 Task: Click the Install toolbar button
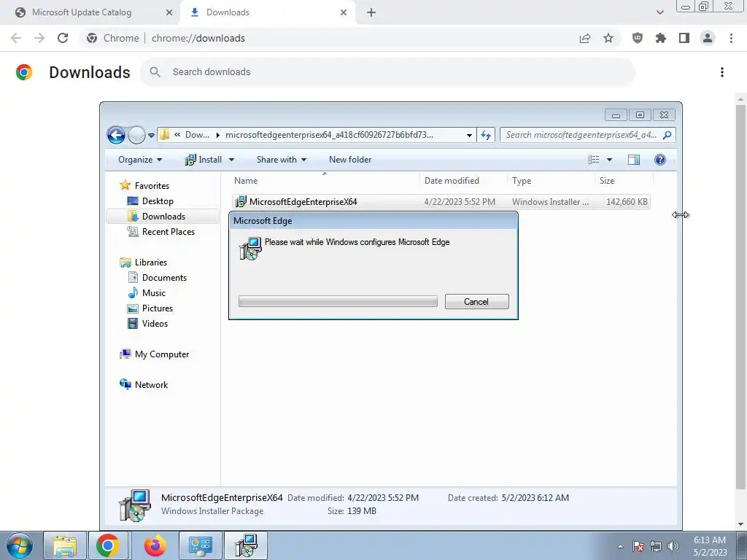click(x=204, y=160)
